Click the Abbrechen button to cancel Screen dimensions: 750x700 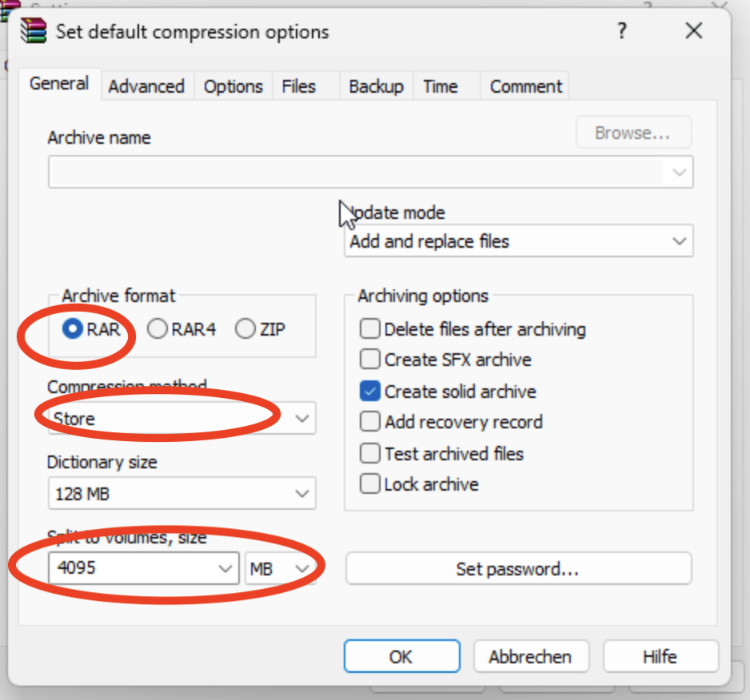point(531,657)
